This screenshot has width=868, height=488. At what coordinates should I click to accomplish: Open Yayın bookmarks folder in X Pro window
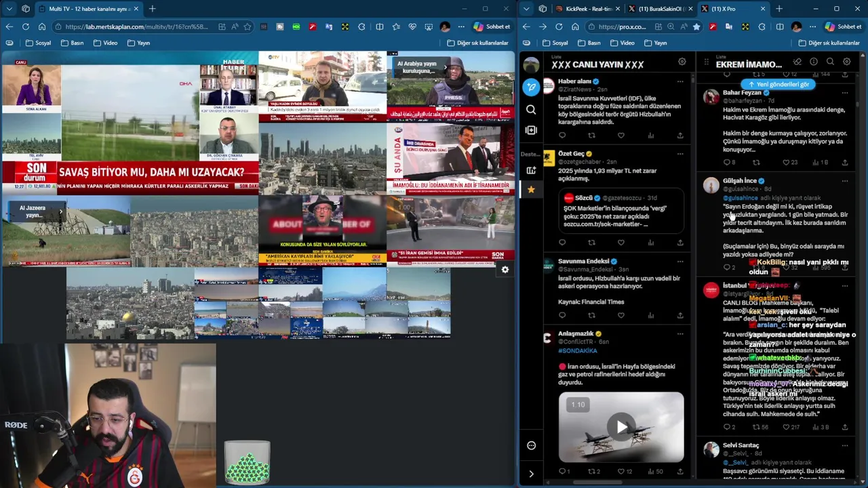(655, 43)
